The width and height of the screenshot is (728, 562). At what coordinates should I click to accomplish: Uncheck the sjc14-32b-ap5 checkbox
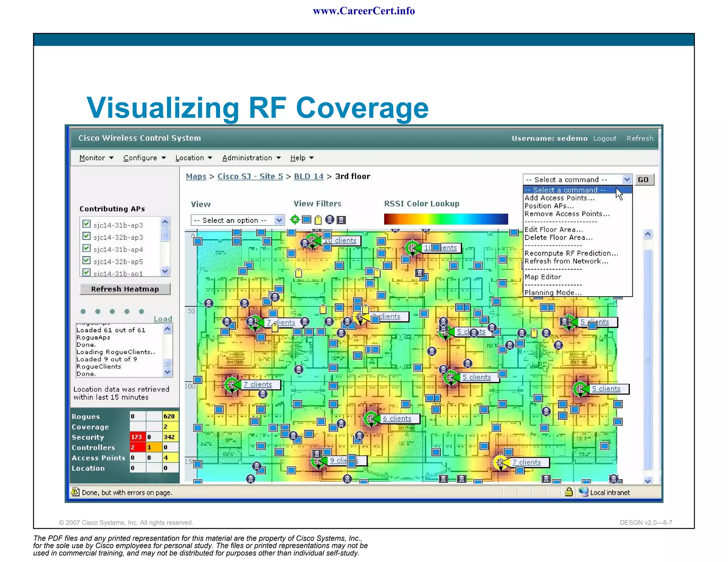86,260
